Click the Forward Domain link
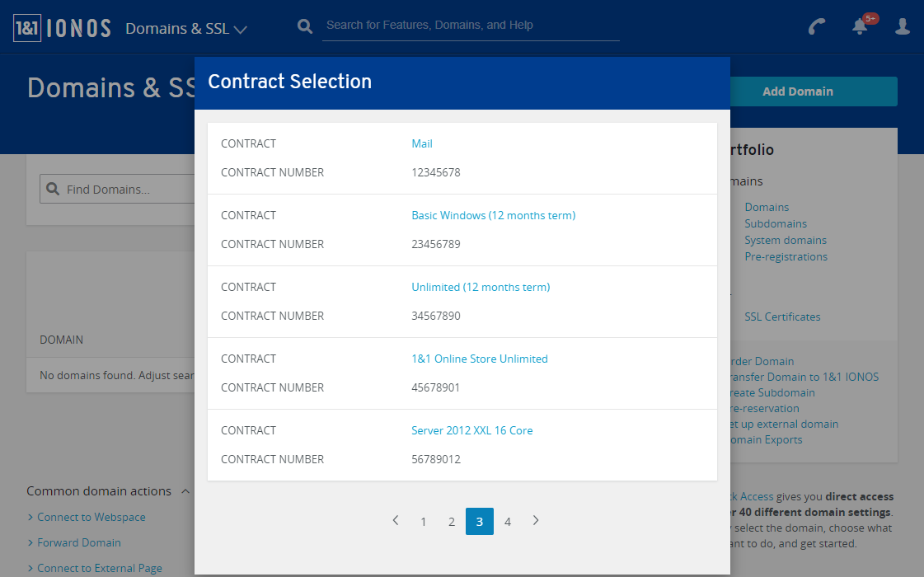This screenshot has height=577, width=924. click(x=79, y=543)
